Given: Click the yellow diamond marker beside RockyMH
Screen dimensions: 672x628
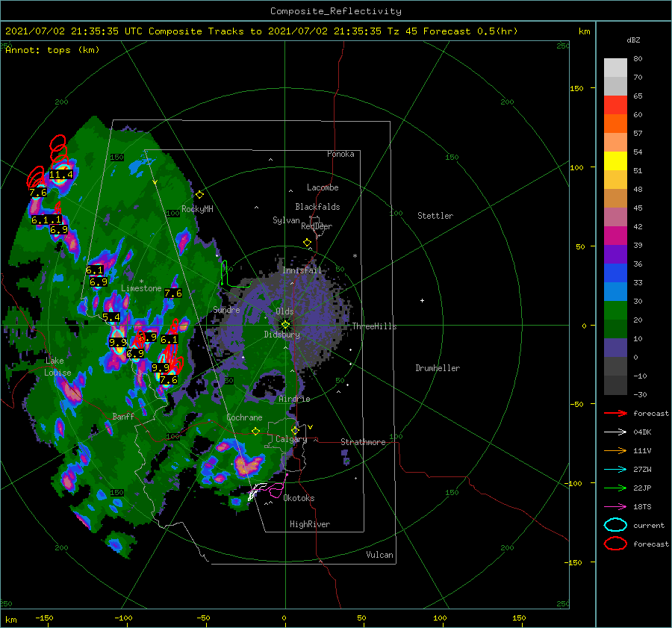Looking at the screenshot, I should [199, 195].
